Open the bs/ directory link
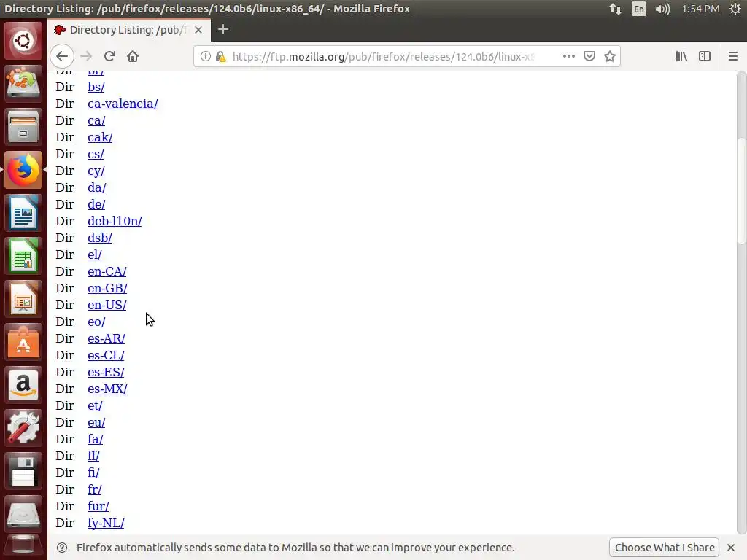The width and height of the screenshot is (747, 560). click(x=96, y=87)
